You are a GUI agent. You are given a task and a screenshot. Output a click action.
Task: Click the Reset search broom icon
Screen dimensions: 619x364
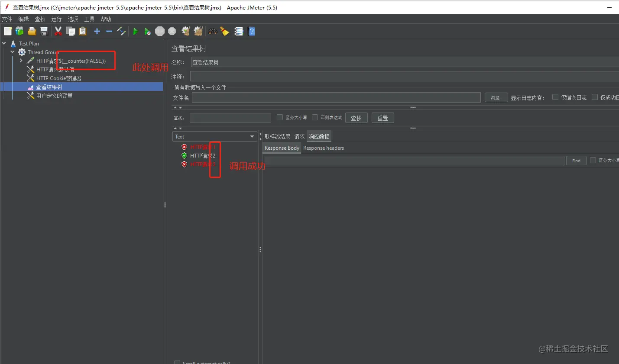point(224,31)
